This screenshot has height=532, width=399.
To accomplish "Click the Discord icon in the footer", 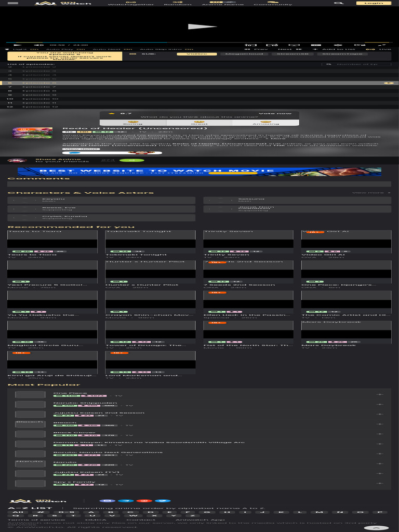I will tap(107, 501).
